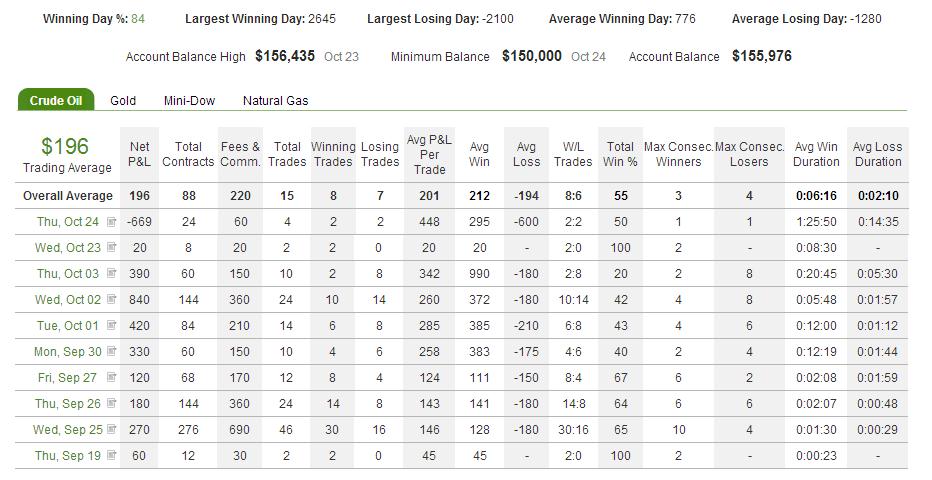Click the Net P&L column header
This screenshot has height=480, width=932.
click(x=139, y=154)
